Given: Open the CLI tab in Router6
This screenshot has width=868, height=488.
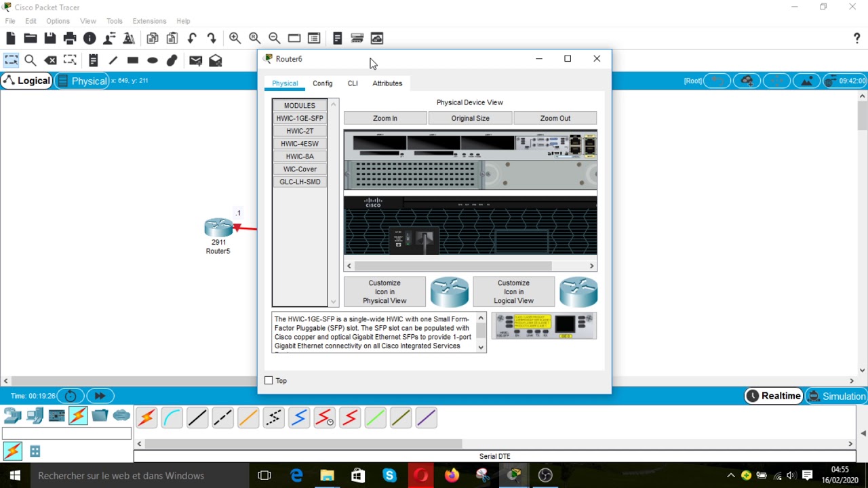Looking at the screenshot, I should pos(353,83).
